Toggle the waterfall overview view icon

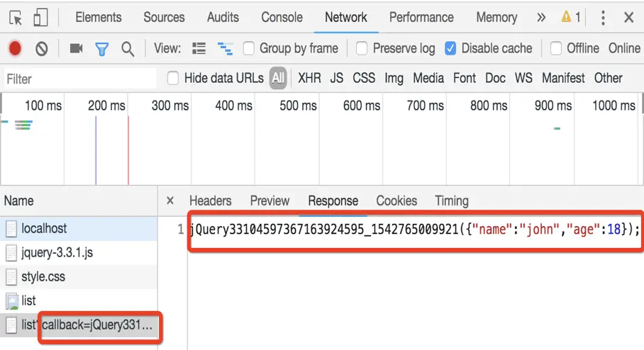(x=225, y=49)
